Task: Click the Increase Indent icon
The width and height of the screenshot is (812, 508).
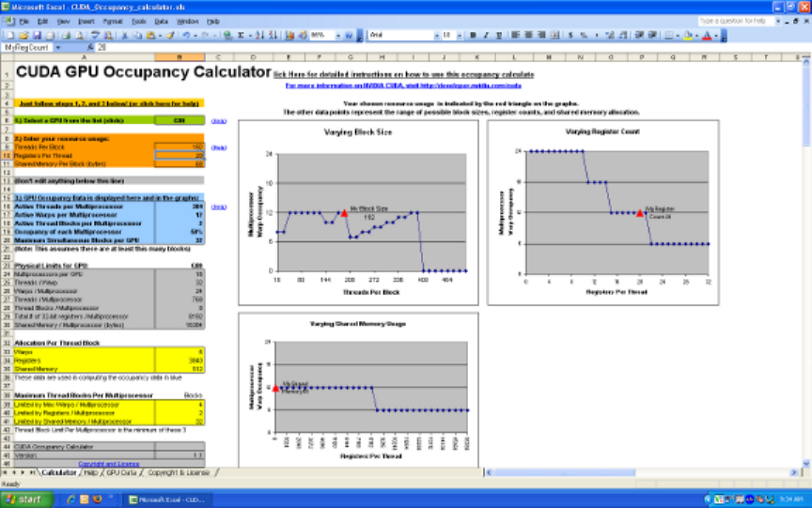Action: 651,35
